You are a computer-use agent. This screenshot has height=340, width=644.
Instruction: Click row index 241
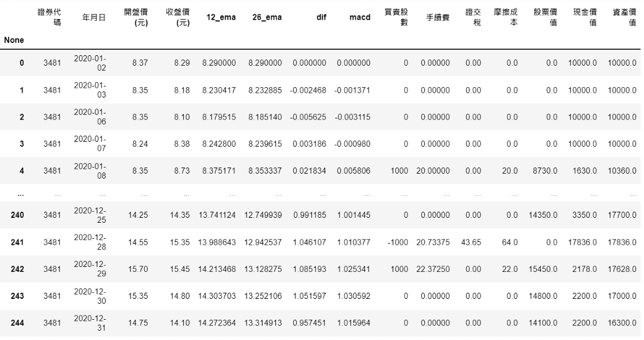pos(18,242)
